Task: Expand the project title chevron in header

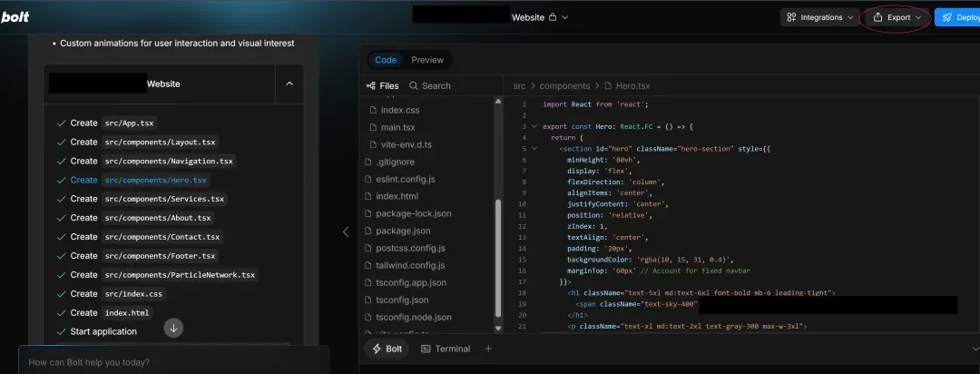Action: tap(565, 17)
